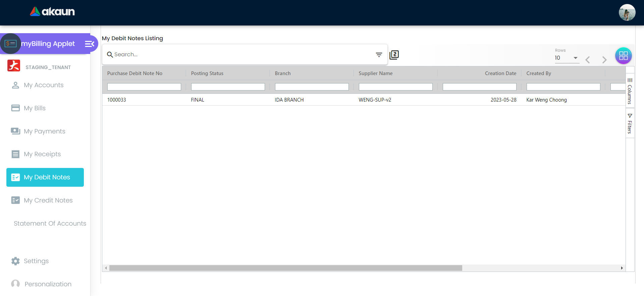Click the horizontal scrollbar thumb
644x296 pixels.
tap(286, 268)
